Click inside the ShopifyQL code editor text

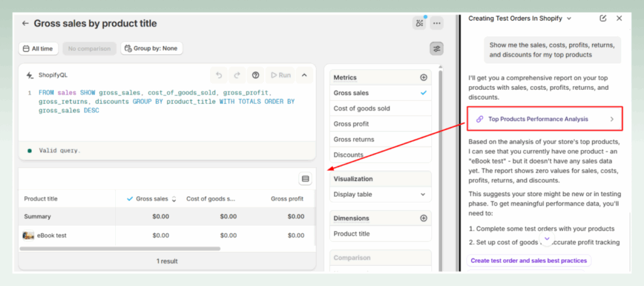tap(166, 102)
